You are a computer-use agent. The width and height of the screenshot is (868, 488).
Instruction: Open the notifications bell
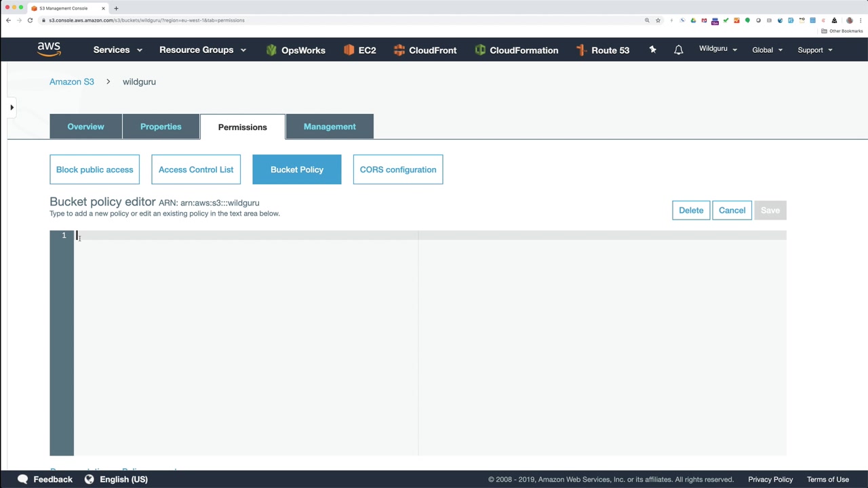[678, 50]
